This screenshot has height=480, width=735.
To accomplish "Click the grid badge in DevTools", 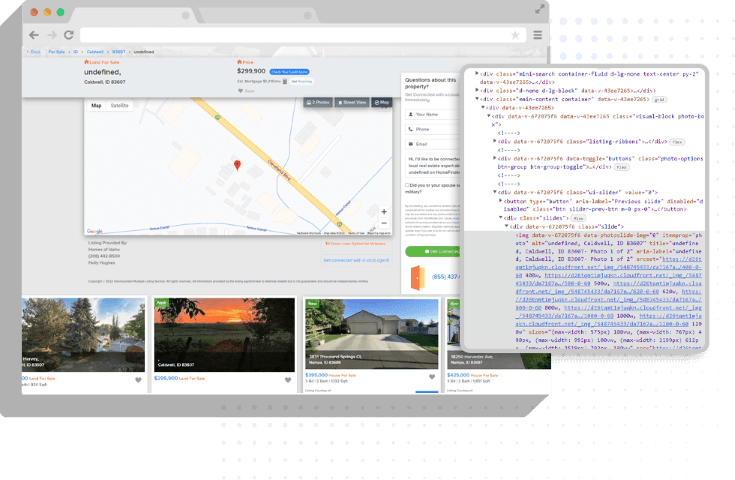I will 660,99.
